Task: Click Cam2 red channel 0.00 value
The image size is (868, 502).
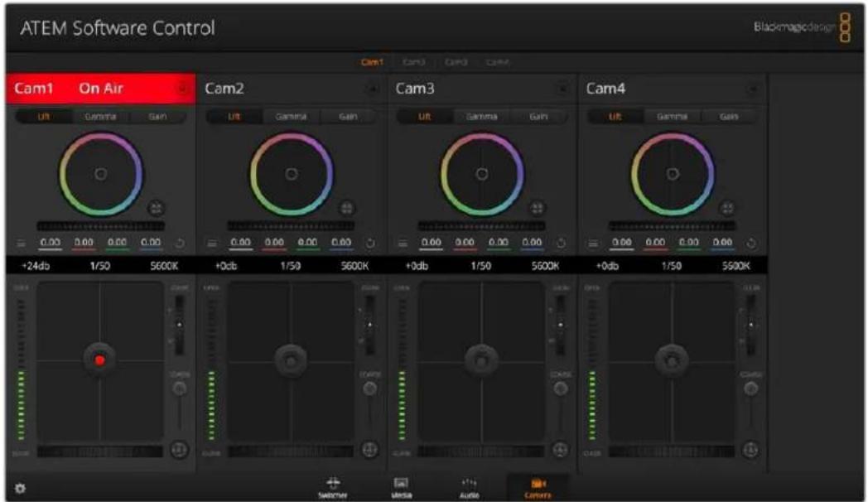Action: point(274,243)
